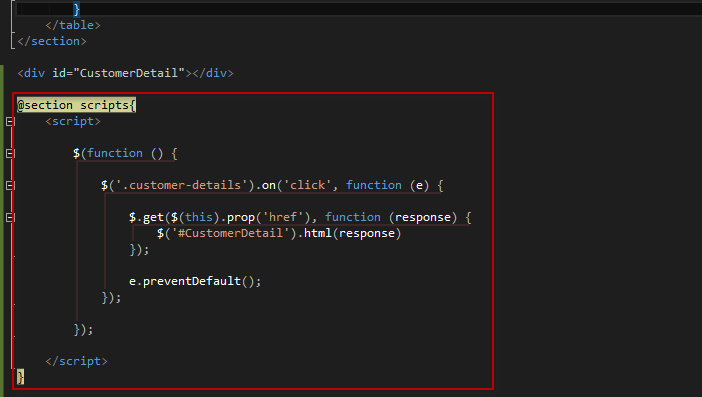Viewport: 702px width, 397px height.
Task: Click the opening <script> tag text
Action: (73, 121)
